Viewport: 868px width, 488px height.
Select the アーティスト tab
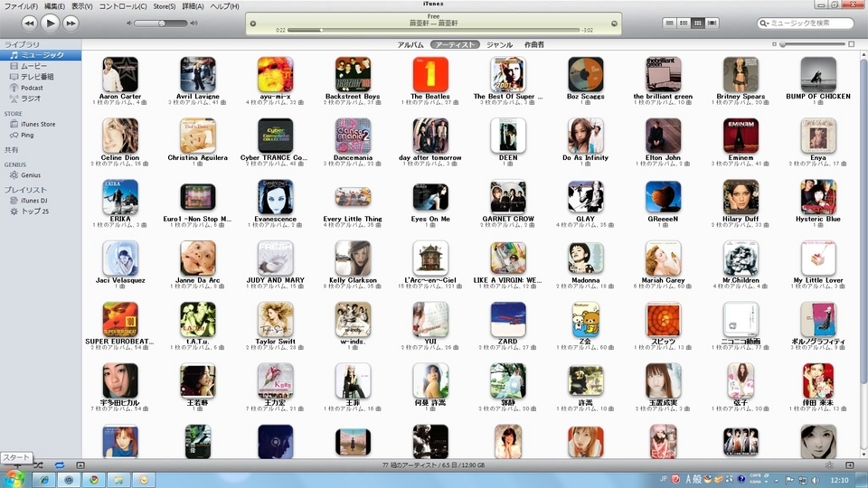pos(455,45)
